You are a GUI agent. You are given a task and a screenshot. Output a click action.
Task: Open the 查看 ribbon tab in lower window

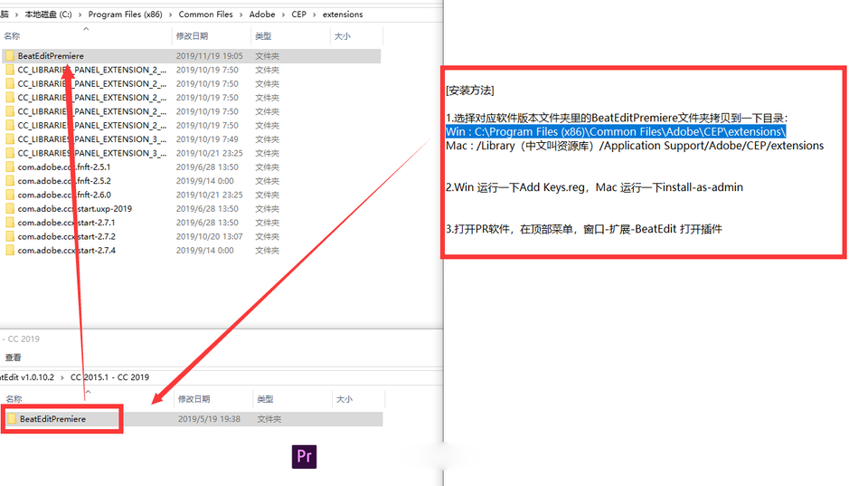tap(14, 357)
